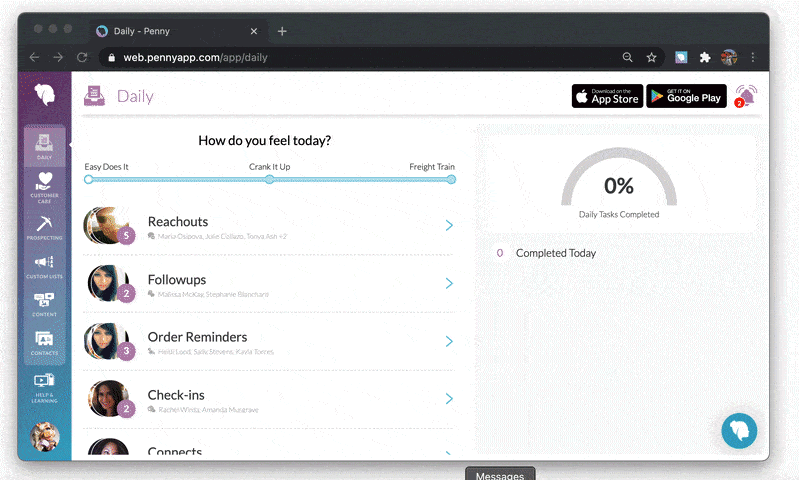Bookmark this page with star icon

[651, 57]
